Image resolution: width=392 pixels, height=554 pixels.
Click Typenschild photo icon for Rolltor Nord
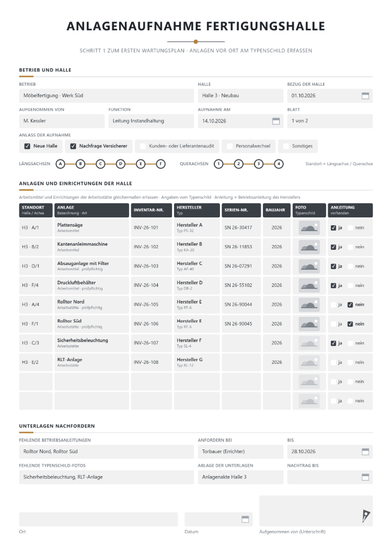309,305
